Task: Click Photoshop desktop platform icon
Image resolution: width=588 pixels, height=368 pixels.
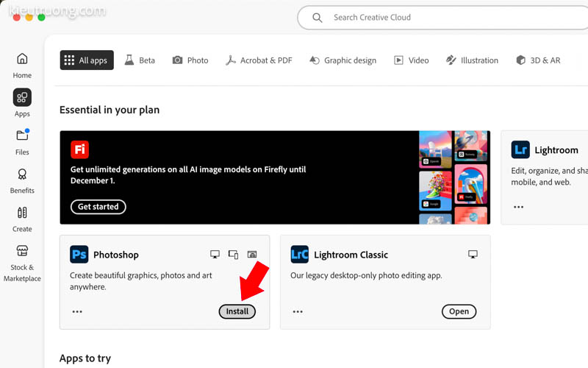Action: click(x=215, y=254)
